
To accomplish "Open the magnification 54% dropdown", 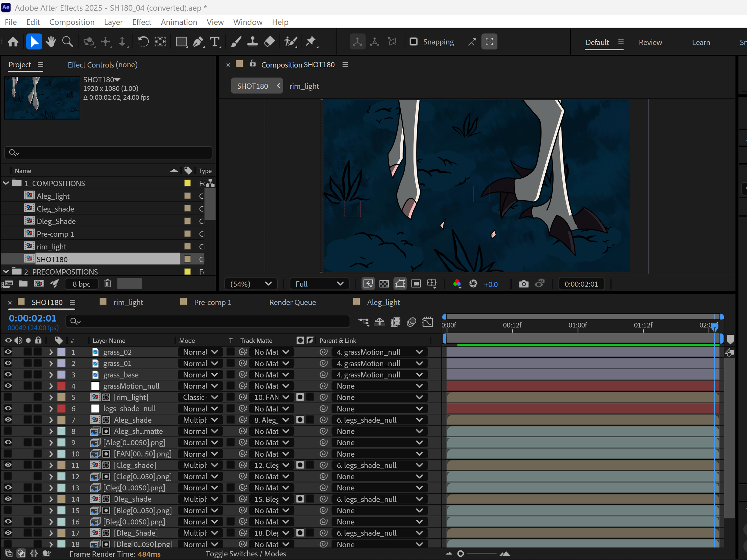I will [x=251, y=284].
